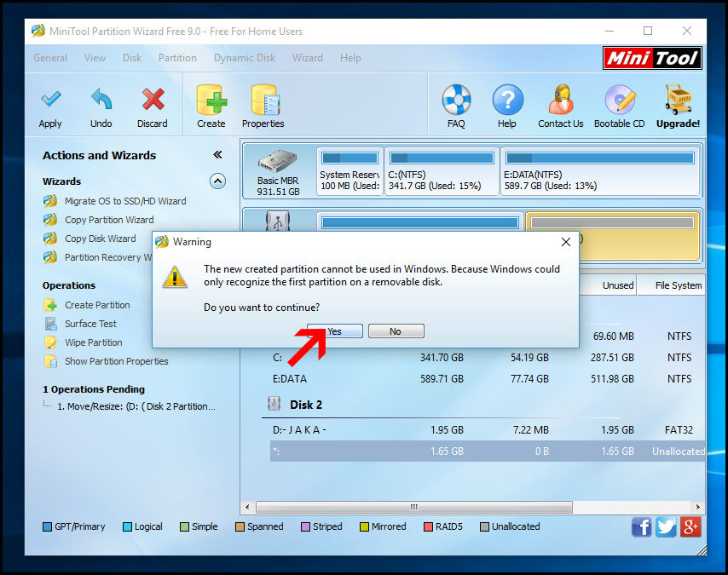Open the Wizard menu

[x=308, y=58]
